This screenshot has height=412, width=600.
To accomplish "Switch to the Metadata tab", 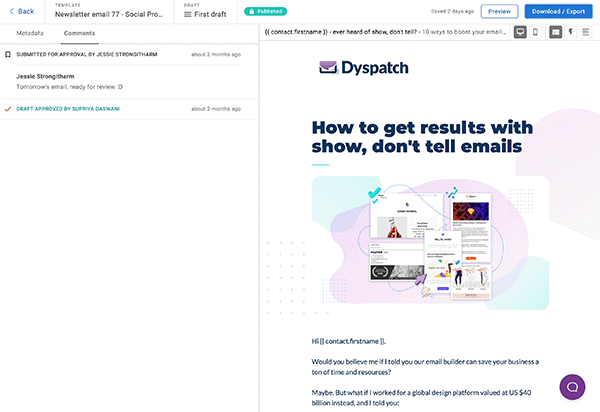I will (30, 33).
